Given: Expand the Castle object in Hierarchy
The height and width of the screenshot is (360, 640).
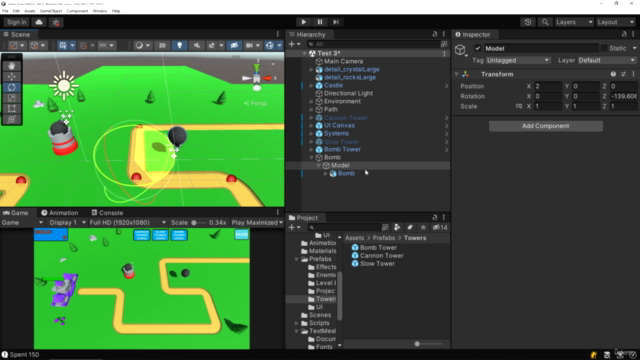Looking at the screenshot, I should pos(312,85).
